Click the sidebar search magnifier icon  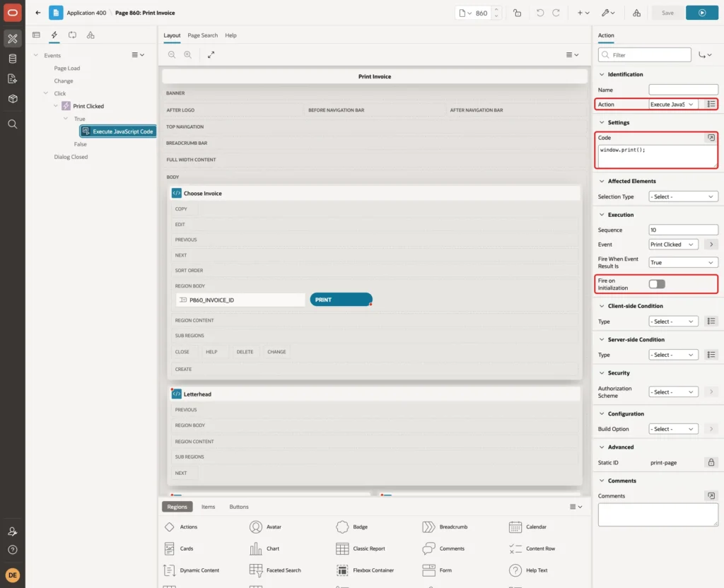[x=13, y=124]
